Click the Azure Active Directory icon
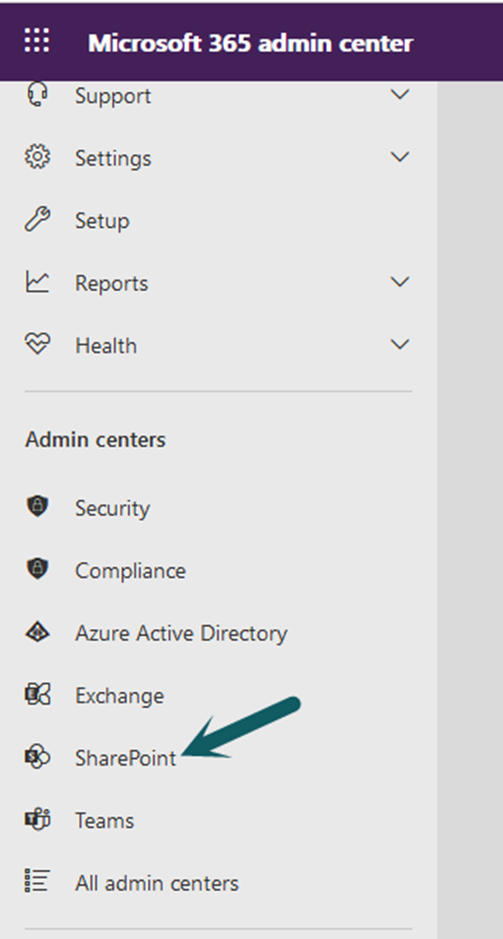Viewport: 503px width, 939px height. click(37, 632)
